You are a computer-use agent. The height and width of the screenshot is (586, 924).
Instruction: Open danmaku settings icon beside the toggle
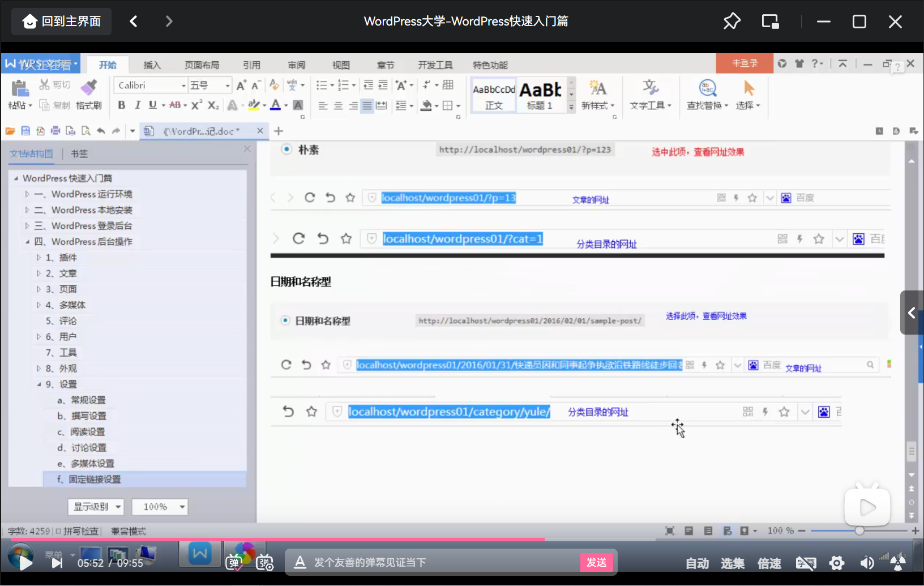[264, 562]
